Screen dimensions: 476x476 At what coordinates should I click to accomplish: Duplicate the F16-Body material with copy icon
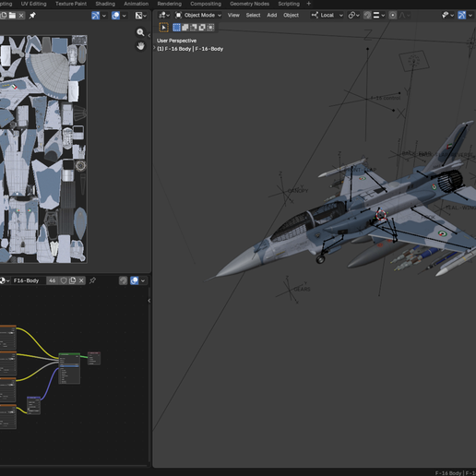tap(73, 280)
